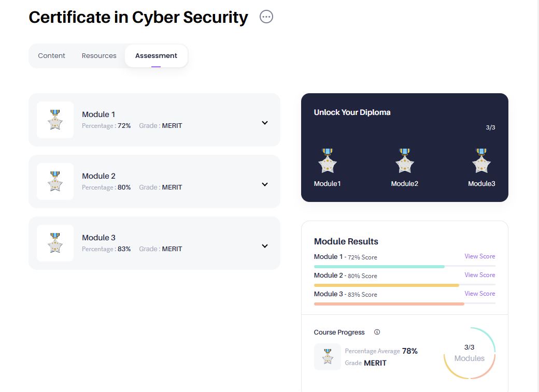
Task: Click the medal icon in the Course Progress panel
Action: [x=327, y=356]
